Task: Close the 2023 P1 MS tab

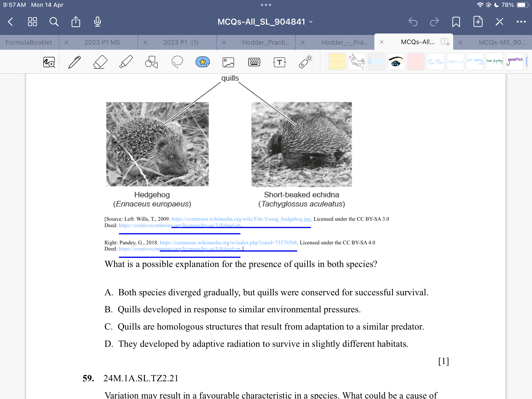Action: [66, 42]
